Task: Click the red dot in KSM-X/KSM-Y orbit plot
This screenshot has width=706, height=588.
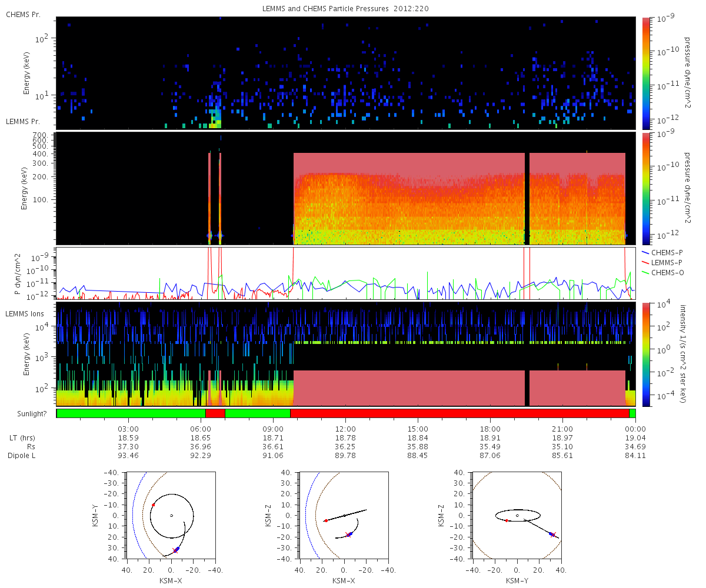Action: pyautogui.click(x=154, y=505)
